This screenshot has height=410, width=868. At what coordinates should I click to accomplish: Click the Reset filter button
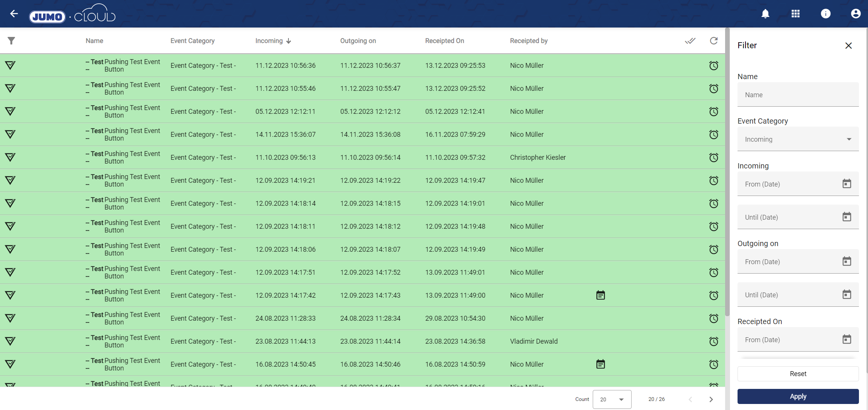(x=798, y=374)
